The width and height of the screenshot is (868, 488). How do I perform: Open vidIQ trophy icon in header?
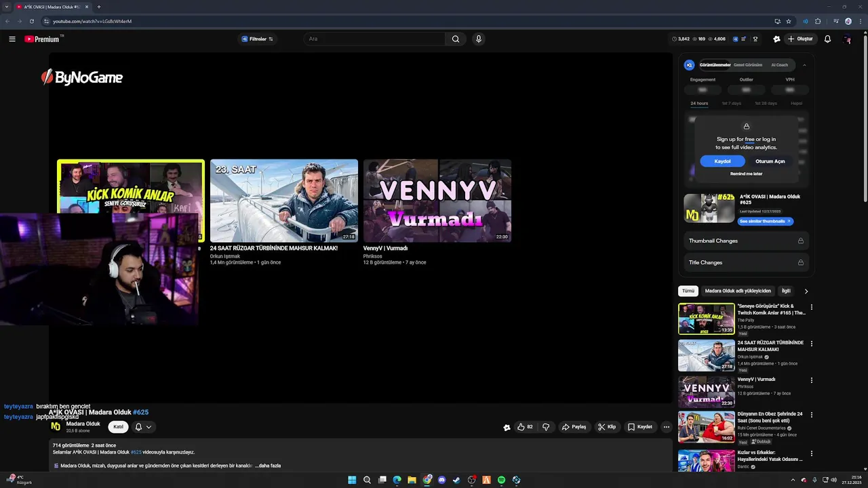tap(755, 39)
